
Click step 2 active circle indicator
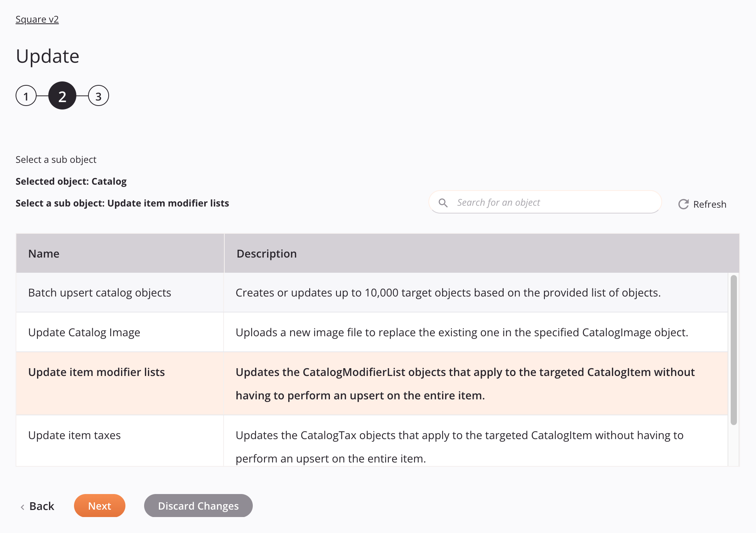coord(62,96)
